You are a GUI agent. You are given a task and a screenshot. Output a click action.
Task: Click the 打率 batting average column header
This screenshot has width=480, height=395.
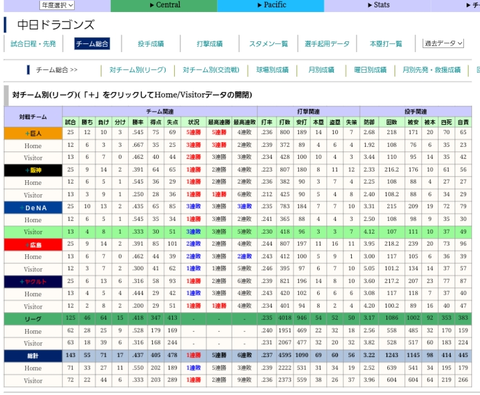coord(266,122)
